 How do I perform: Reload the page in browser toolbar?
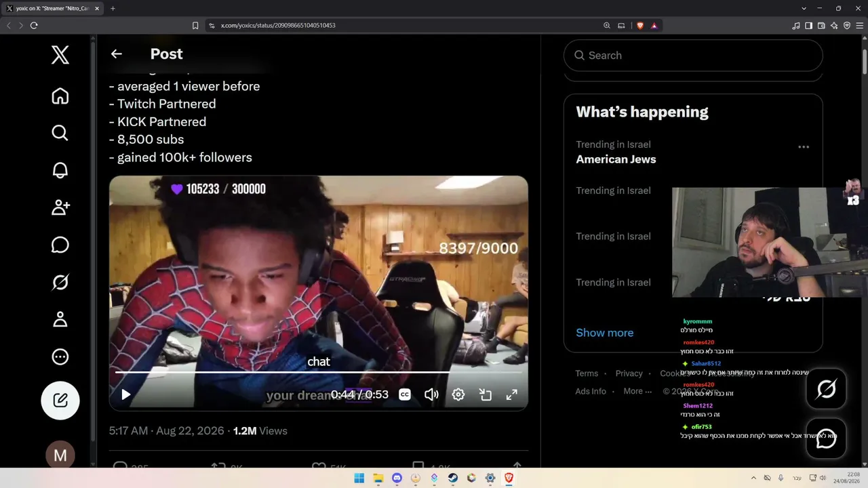pyautogui.click(x=34, y=26)
